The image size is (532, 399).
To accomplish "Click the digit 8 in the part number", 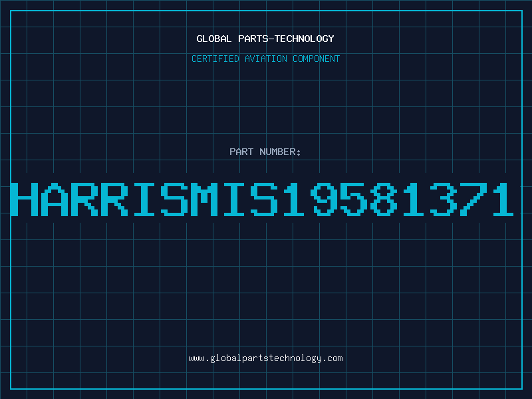I will [384, 199].
